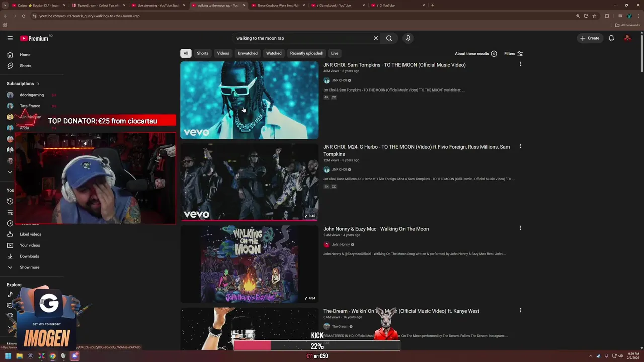Open the YouTube guide hamburger menu
644x362 pixels.
pos(10,38)
